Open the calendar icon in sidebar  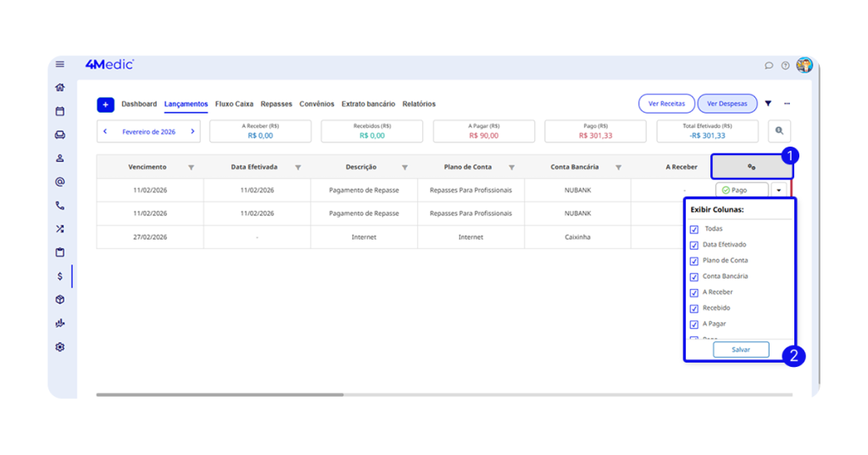point(59,111)
